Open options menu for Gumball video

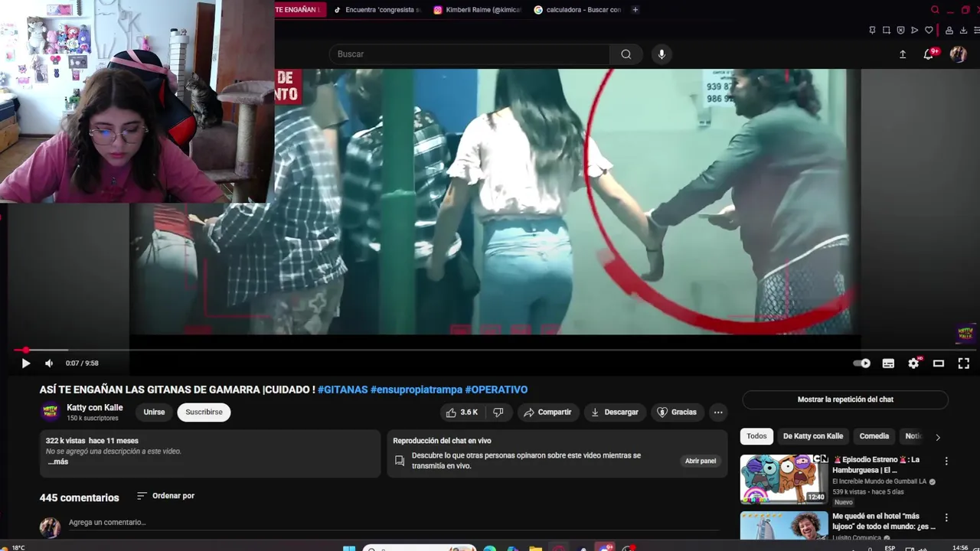click(x=946, y=461)
